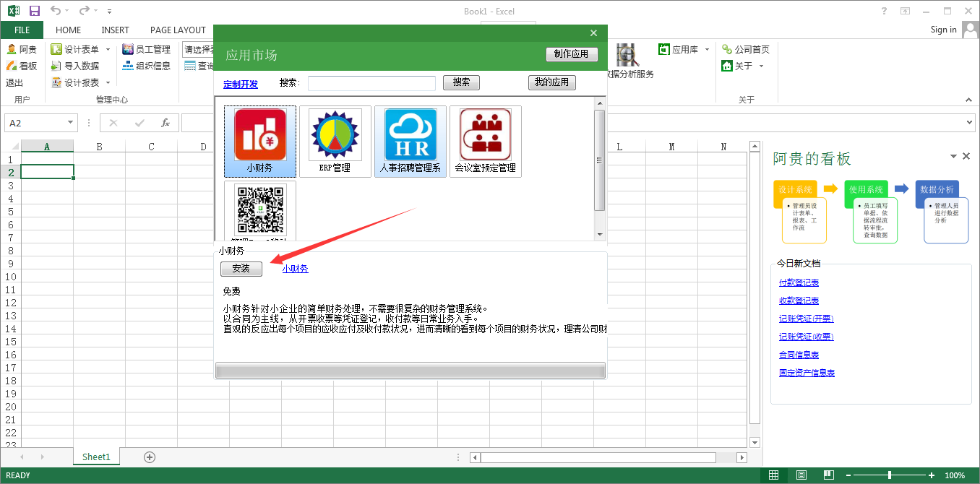
Task: Open the FILE tab
Action: point(22,30)
